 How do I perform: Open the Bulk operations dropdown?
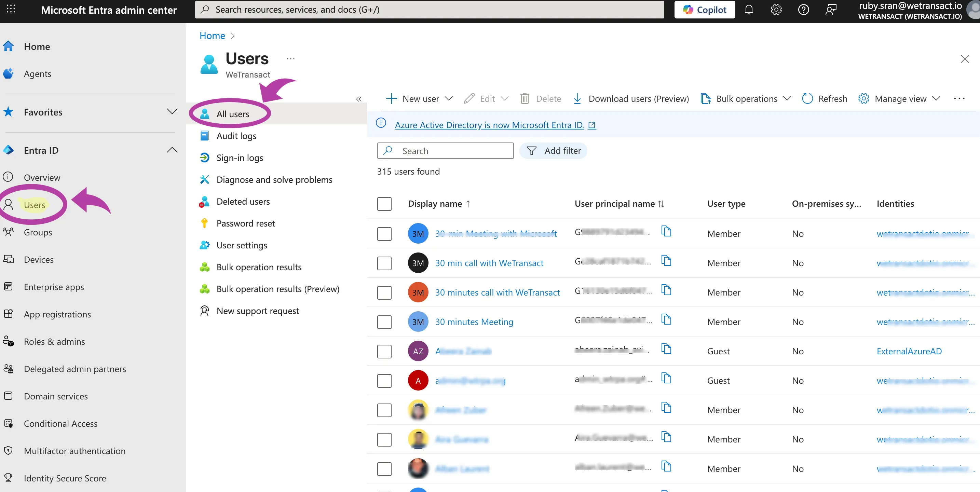pyautogui.click(x=746, y=99)
